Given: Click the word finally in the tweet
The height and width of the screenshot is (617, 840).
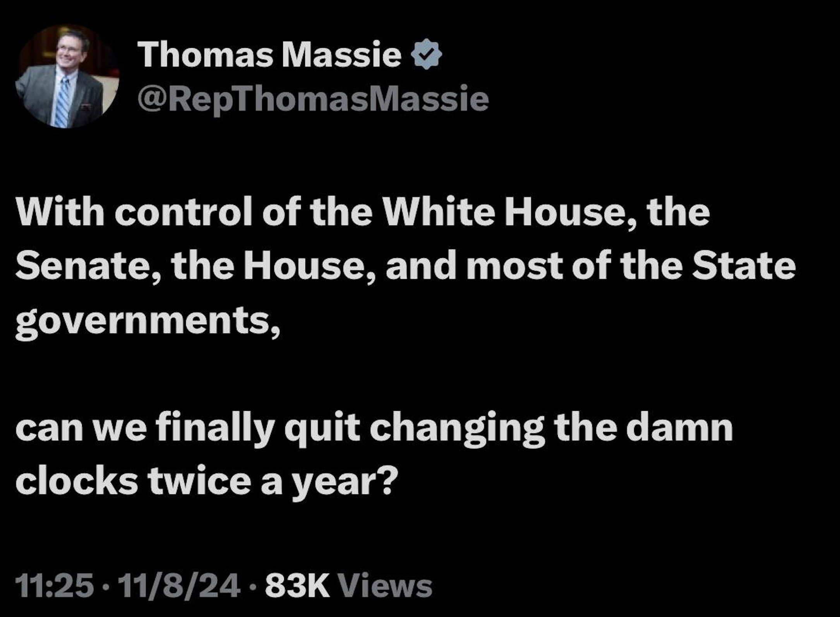Looking at the screenshot, I should tap(215, 430).
